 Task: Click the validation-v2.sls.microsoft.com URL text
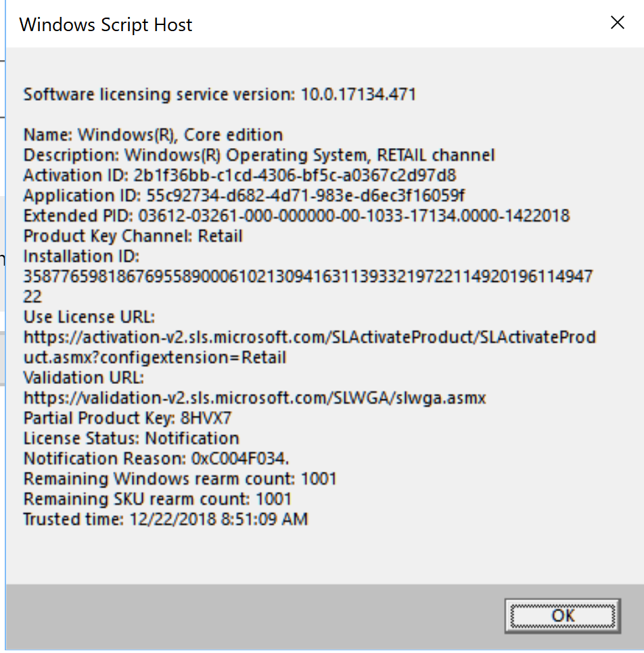pyautogui.click(x=254, y=397)
